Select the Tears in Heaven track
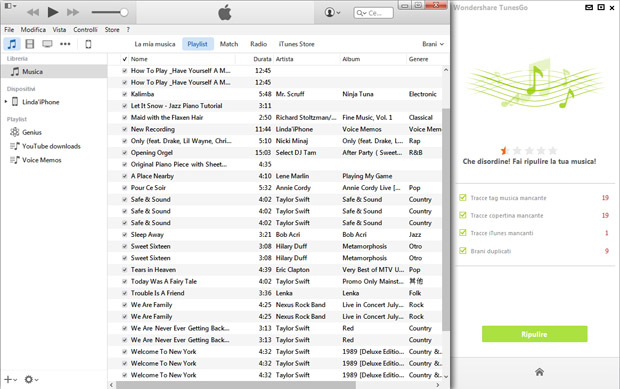 pyautogui.click(x=275, y=270)
